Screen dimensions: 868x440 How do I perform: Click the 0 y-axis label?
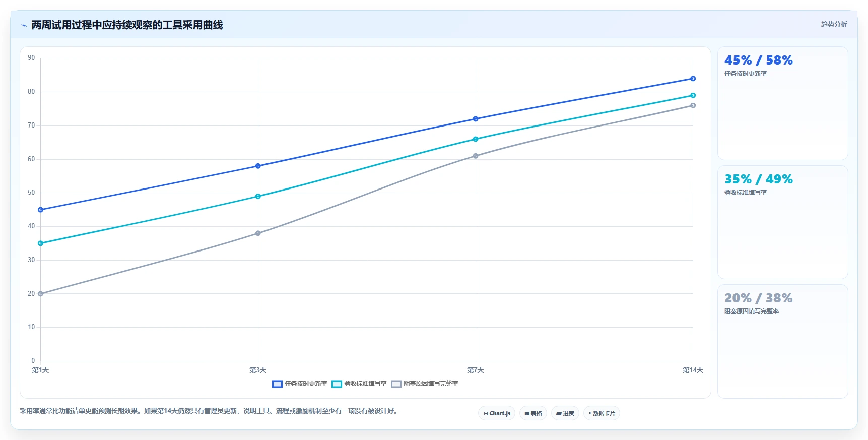(33, 361)
